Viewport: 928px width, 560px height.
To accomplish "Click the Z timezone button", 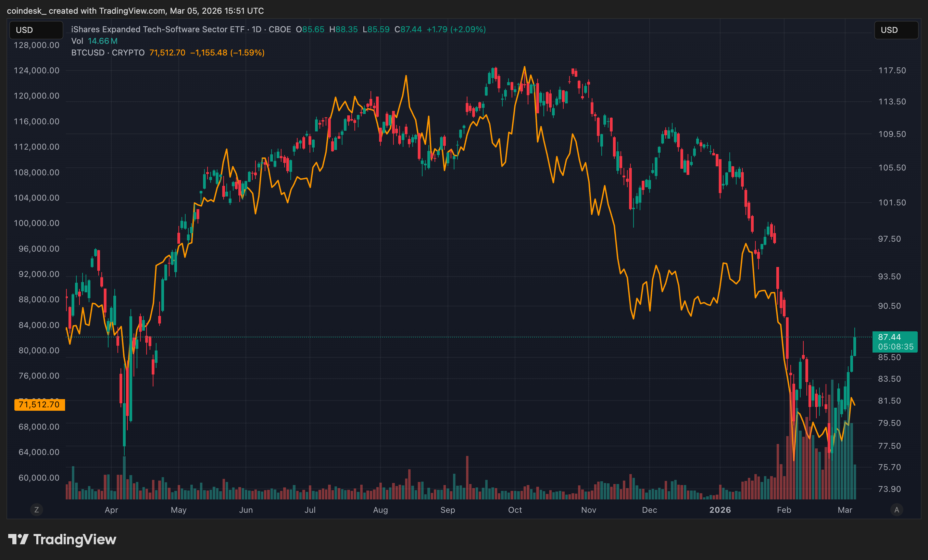I will point(37,510).
